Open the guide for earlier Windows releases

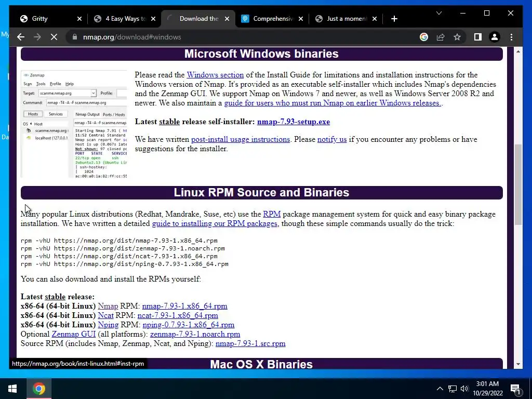332,103
